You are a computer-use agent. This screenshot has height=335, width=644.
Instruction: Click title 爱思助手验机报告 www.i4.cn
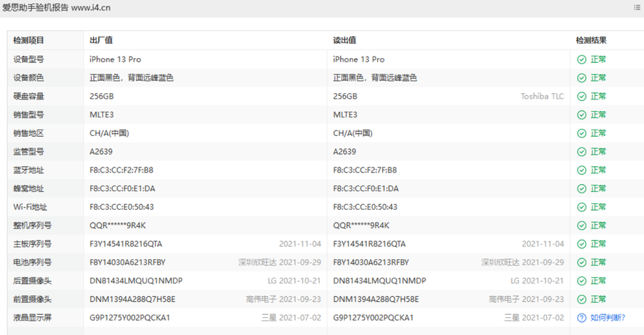pyautogui.click(x=57, y=7)
